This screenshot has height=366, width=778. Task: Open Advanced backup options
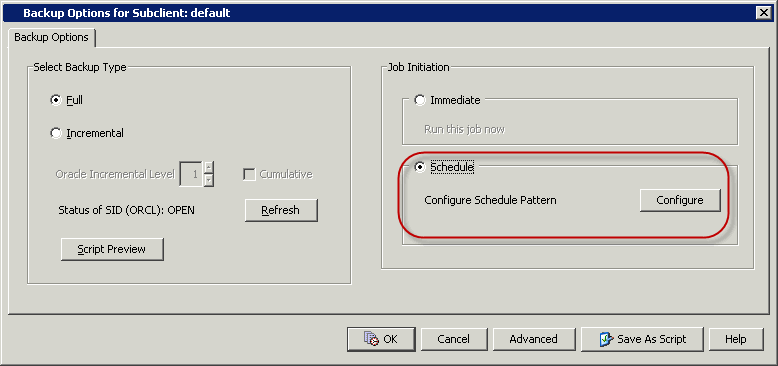[533, 339]
